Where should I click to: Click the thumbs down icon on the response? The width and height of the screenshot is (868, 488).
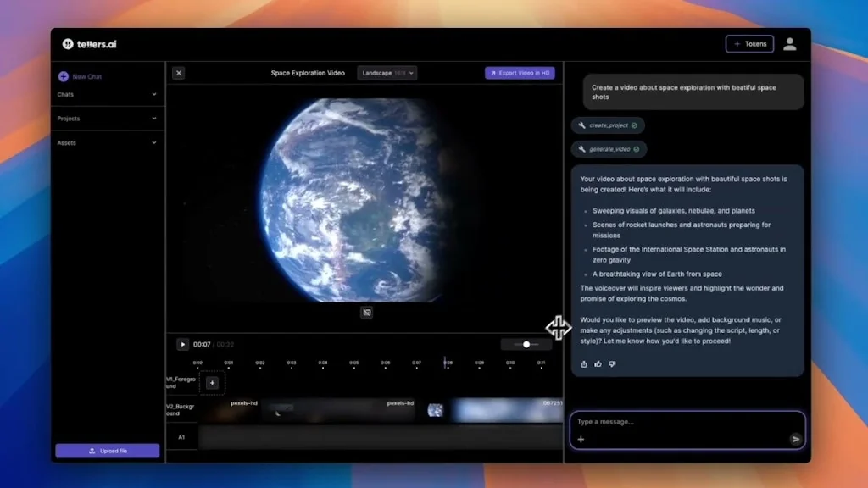coord(612,363)
